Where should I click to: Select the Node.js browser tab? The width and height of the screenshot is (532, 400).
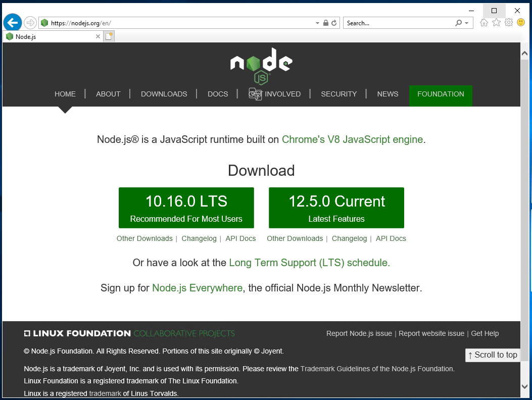coord(53,36)
